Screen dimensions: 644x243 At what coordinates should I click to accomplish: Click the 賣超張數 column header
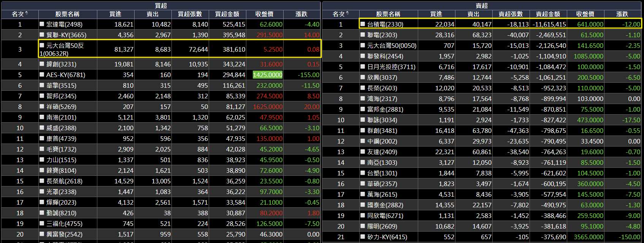(x=511, y=14)
